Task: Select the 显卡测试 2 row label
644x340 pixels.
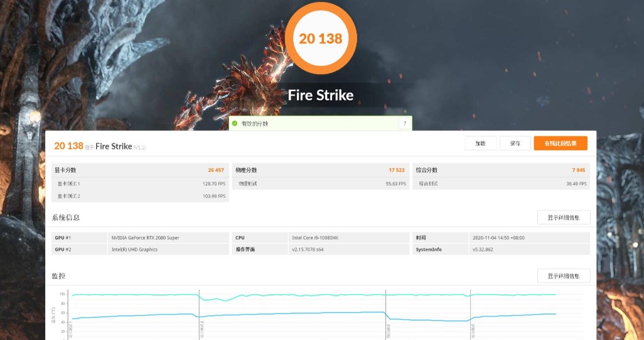Action: (x=68, y=196)
